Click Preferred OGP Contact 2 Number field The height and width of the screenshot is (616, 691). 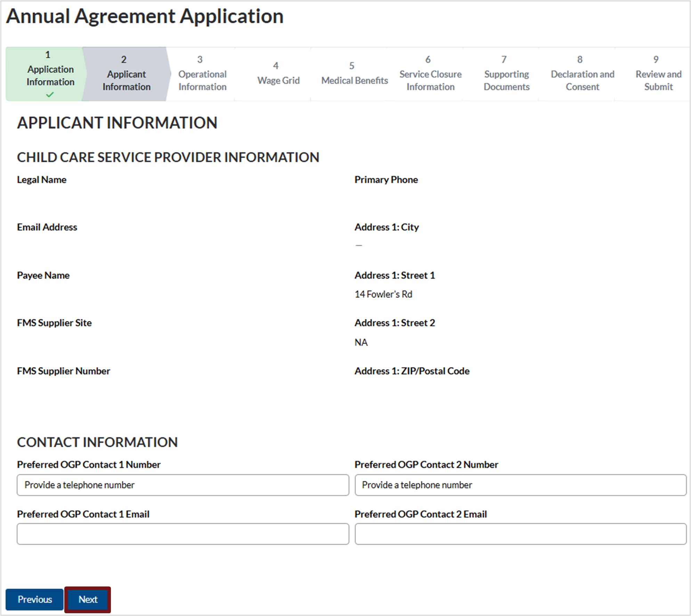[x=520, y=485]
